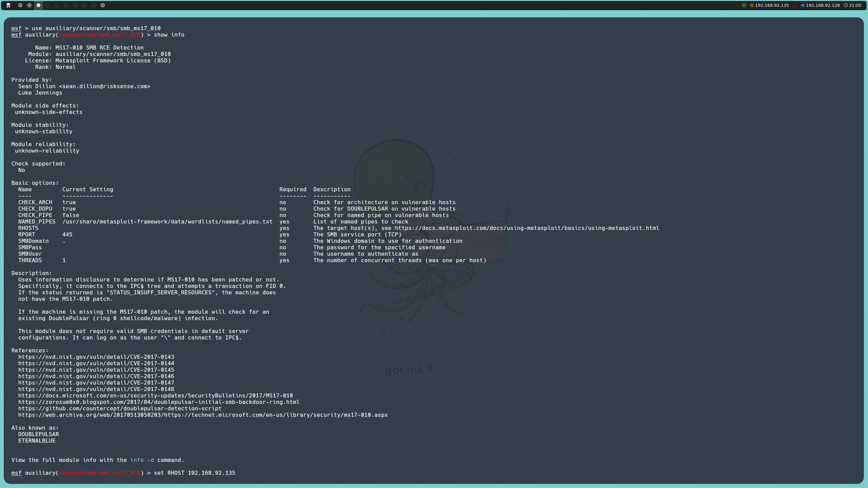Click the launcher avatar icon in top bar
The image size is (868, 488).
[8, 5]
